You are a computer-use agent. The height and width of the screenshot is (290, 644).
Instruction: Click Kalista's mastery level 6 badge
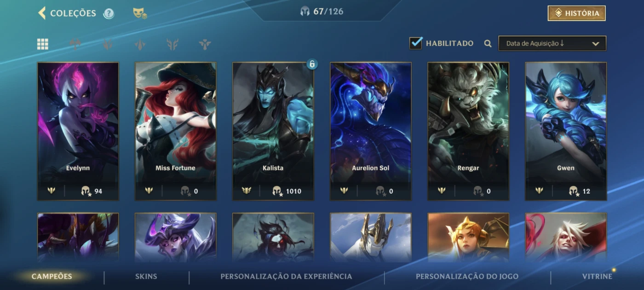point(312,64)
